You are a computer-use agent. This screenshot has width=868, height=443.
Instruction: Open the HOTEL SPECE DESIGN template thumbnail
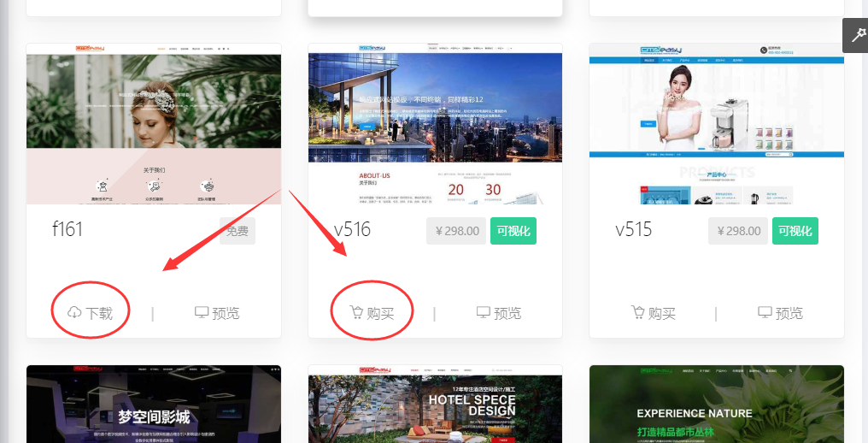pyautogui.click(x=435, y=405)
